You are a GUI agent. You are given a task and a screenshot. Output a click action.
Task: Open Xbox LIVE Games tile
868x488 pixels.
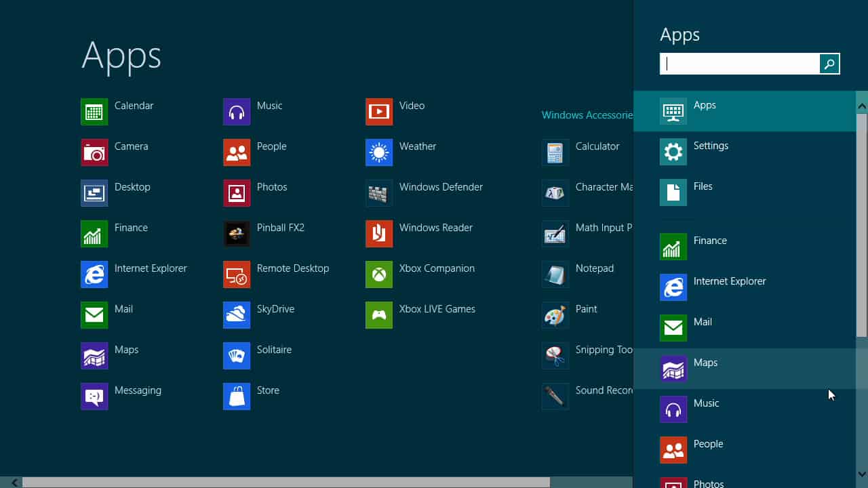(x=379, y=315)
